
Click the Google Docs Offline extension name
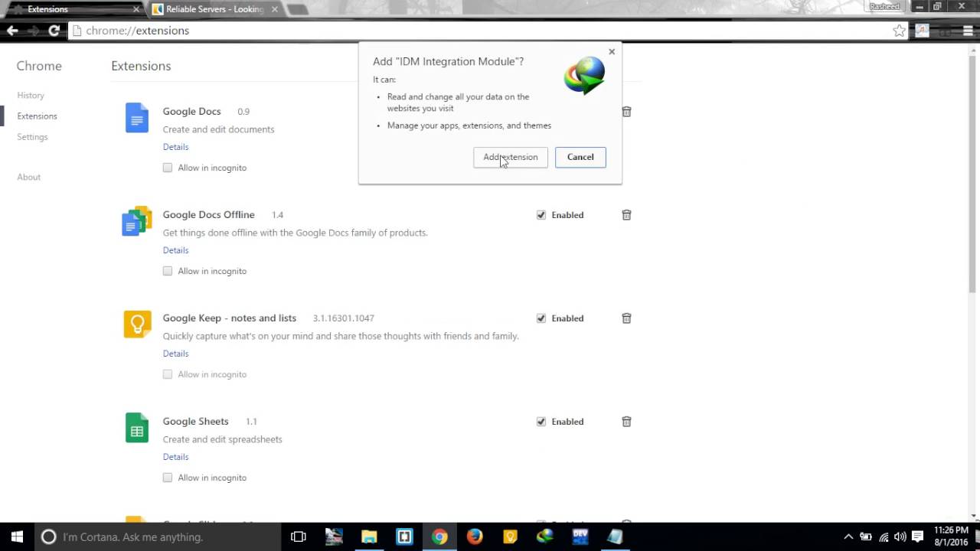coord(208,214)
